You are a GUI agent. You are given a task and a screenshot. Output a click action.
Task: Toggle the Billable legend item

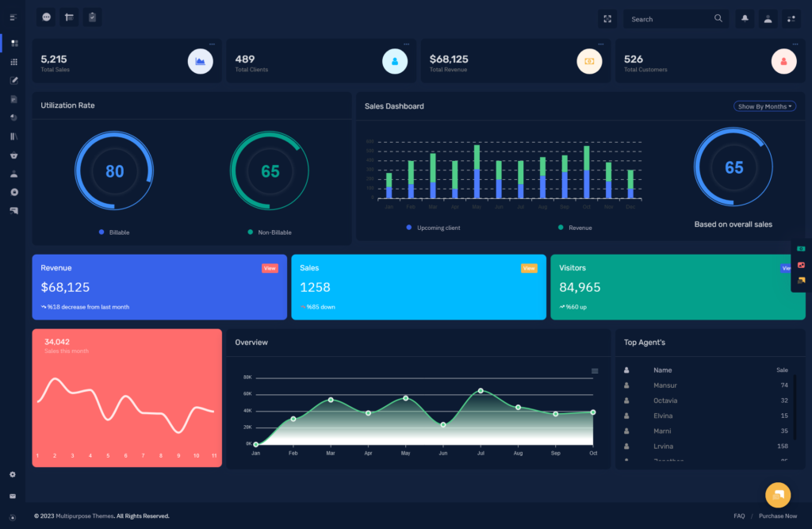114,232
